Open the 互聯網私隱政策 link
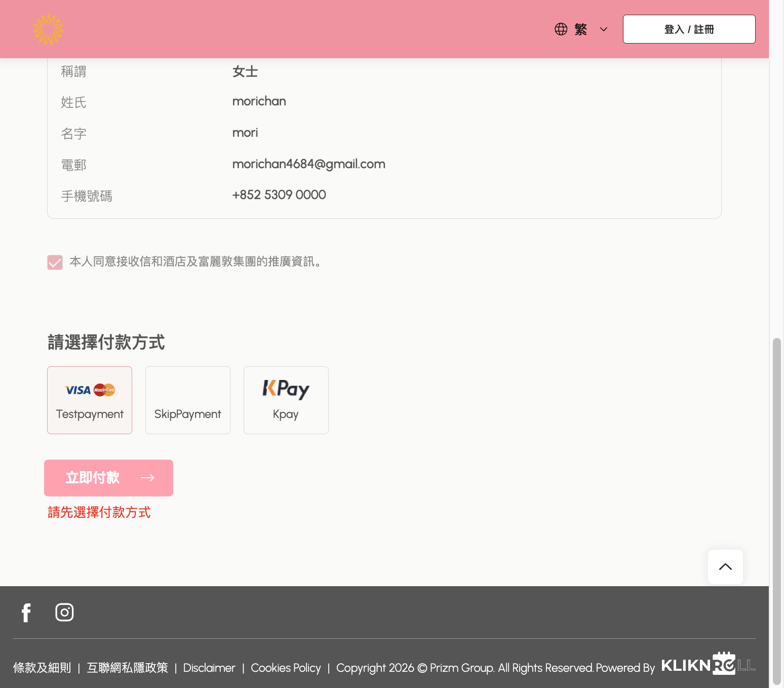784x688 pixels. 127,668
